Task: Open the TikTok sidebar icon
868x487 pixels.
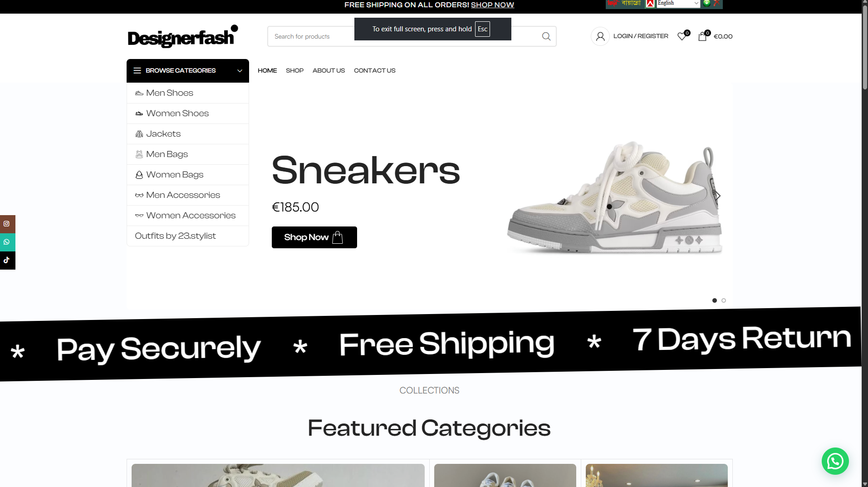Action: [7, 260]
